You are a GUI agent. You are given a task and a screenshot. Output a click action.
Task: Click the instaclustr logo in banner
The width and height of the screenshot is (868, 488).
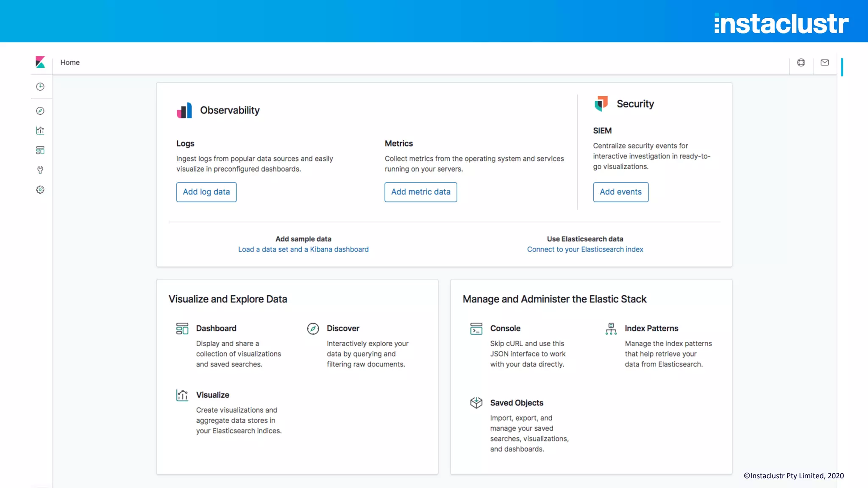[781, 23]
